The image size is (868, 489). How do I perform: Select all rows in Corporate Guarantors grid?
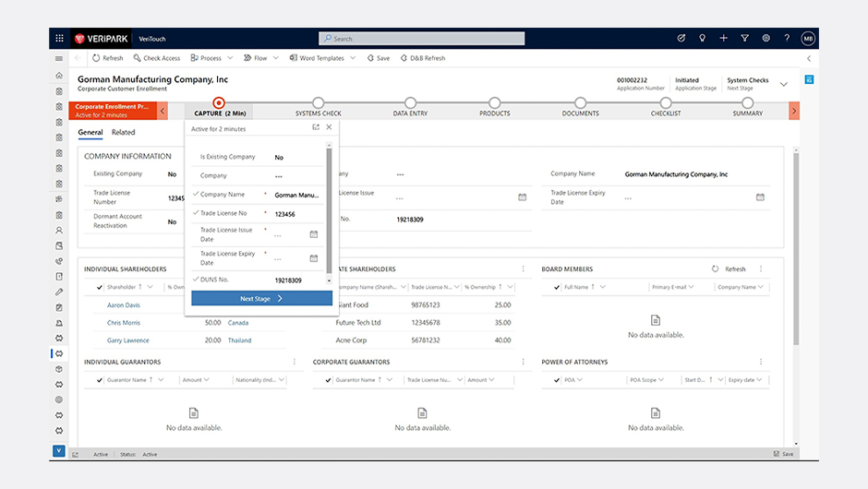[328, 380]
